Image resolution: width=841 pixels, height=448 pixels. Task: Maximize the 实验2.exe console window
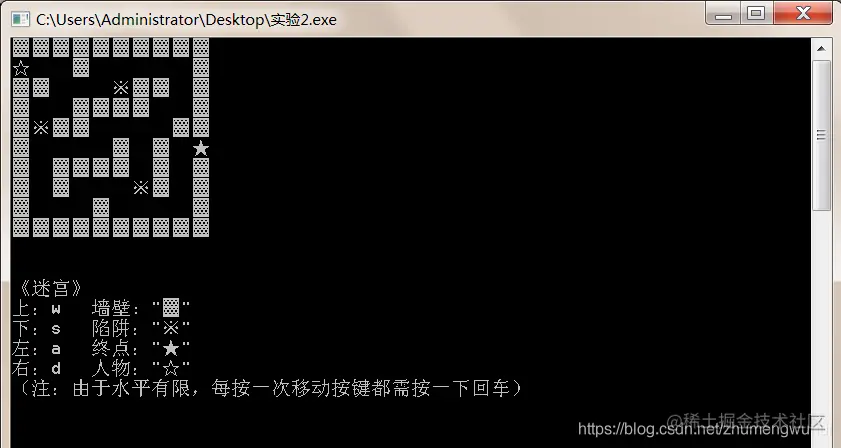pos(756,13)
